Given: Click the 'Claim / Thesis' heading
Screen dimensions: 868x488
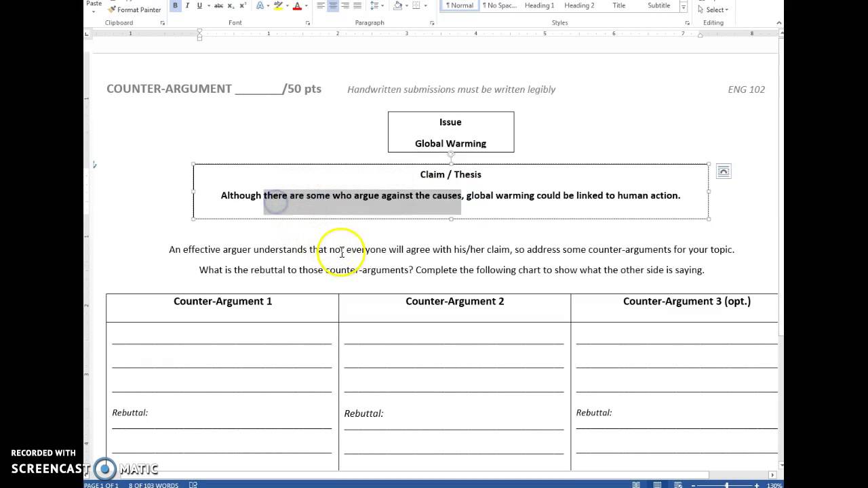Looking at the screenshot, I should tap(450, 174).
